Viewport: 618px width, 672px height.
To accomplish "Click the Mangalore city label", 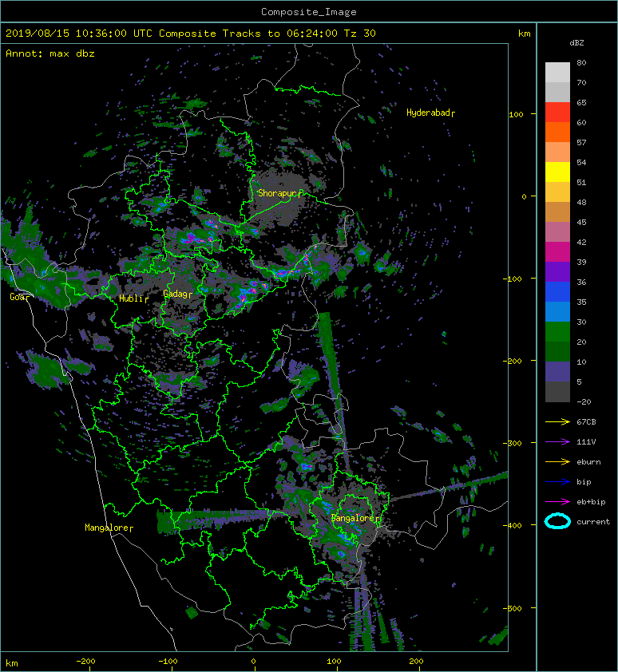I will [x=109, y=528].
